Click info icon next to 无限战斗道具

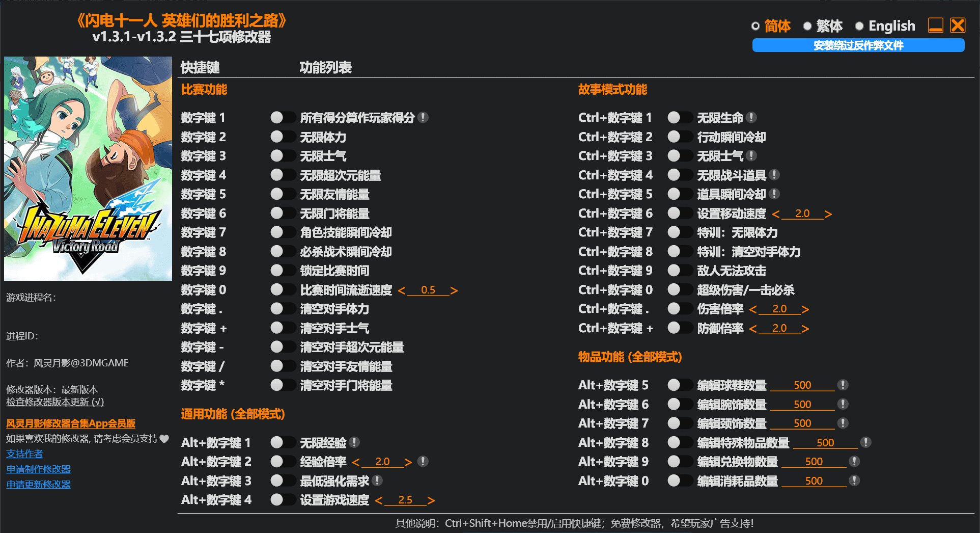pos(774,175)
